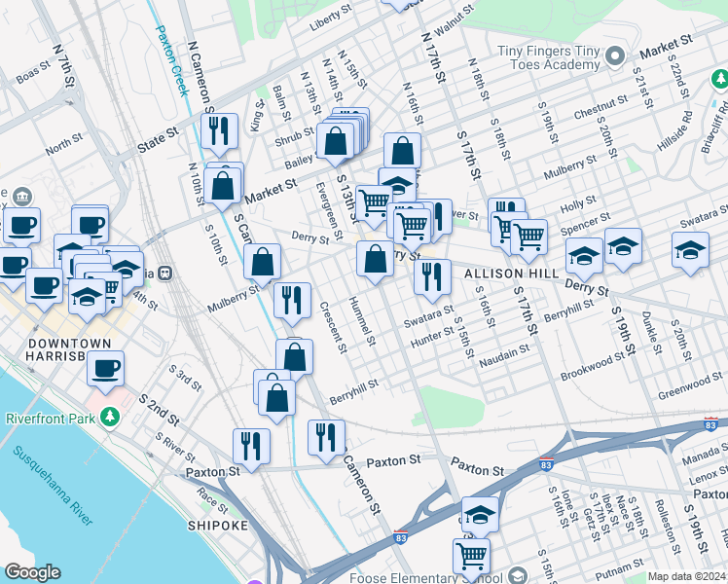Click the Walnut St label
The width and height of the screenshot is (728, 584).
pyautogui.click(x=454, y=20)
